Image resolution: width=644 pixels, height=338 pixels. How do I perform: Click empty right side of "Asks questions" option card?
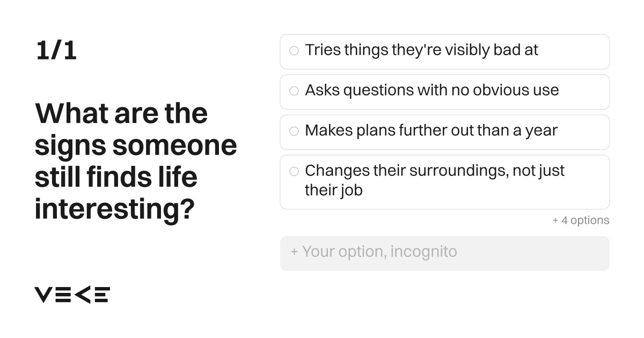click(585, 92)
